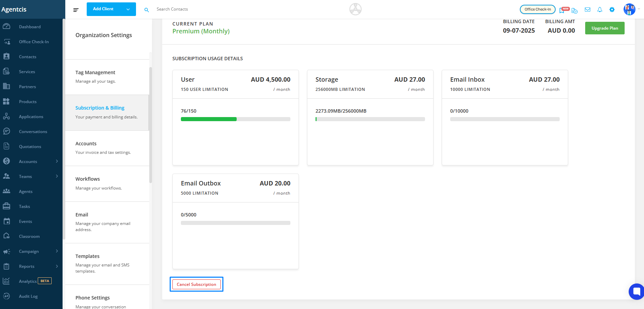Open the Tasks briefcase icon
Screen dimensions: 644x309
point(6,206)
